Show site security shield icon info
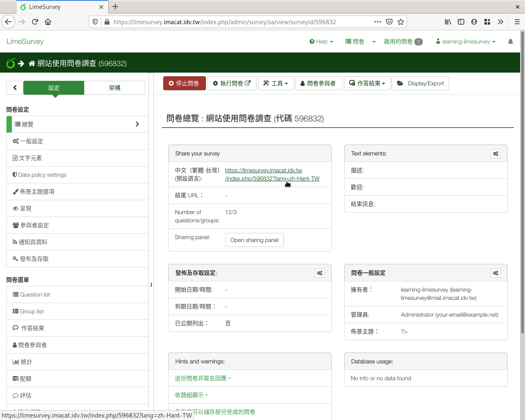Screen dimensions: 525x420 pyautogui.click(x=95, y=22)
